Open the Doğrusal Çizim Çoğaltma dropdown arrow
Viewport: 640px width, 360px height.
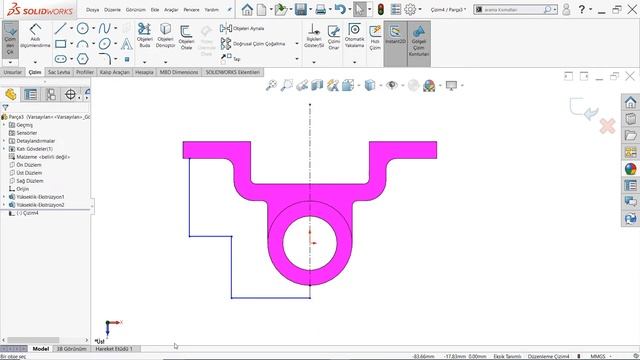tap(297, 44)
